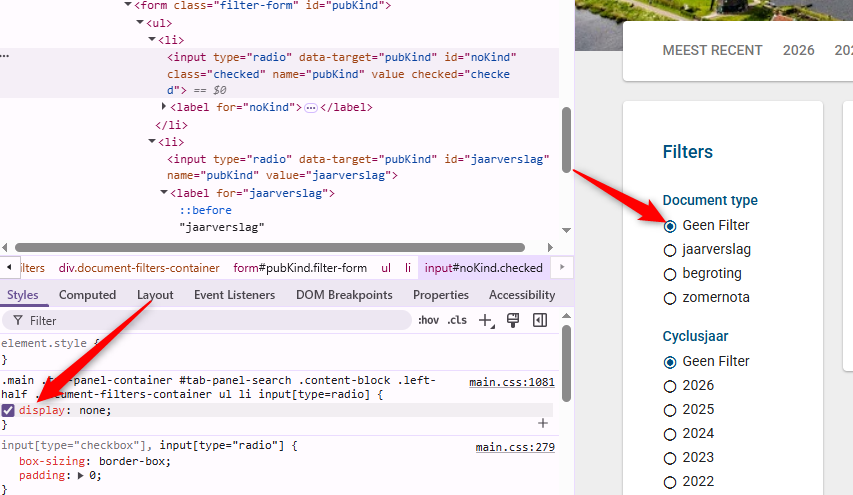Expand the label for noKind node
The width and height of the screenshot is (853, 495).
click(x=165, y=108)
